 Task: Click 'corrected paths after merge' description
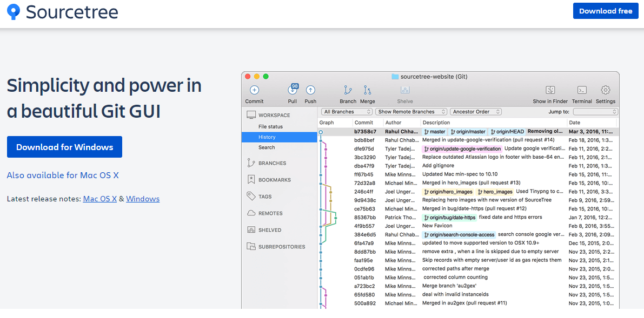click(x=455, y=269)
